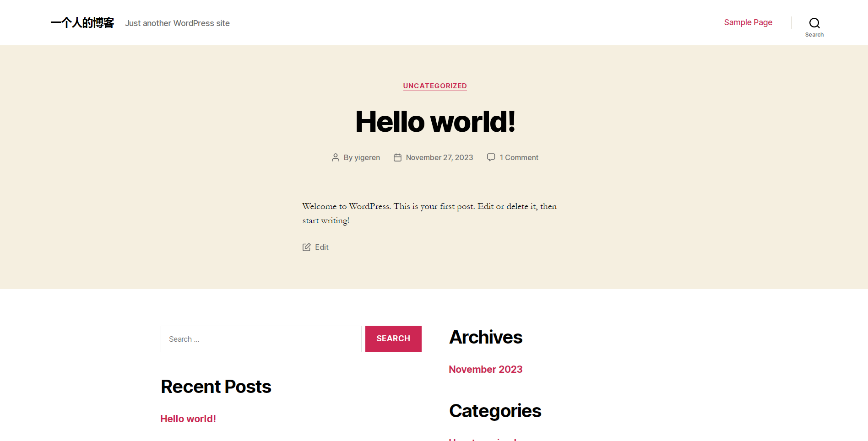Open the UNCATEGORIZED category link
Image resolution: width=868 pixels, height=441 pixels.
435,86
